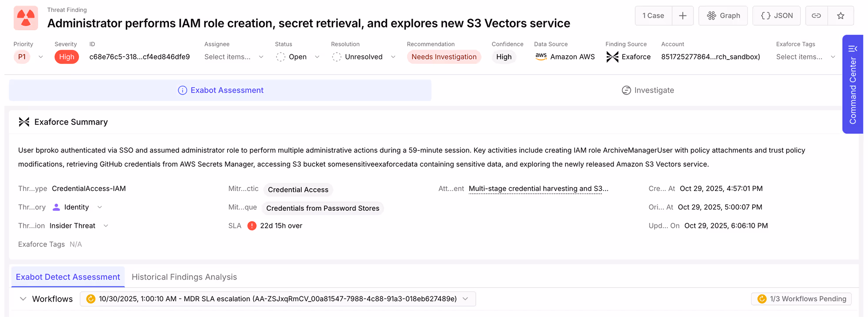The image size is (868, 317).
Task: Collapse the Workflows section chevron
Action: (x=23, y=299)
